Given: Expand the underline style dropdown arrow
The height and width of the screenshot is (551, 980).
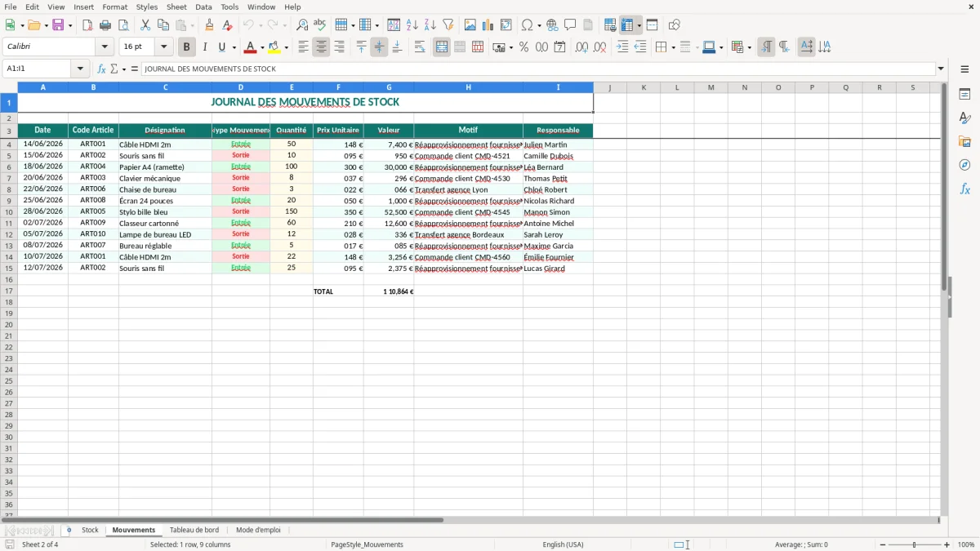Looking at the screenshot, I should click(234, 47).
